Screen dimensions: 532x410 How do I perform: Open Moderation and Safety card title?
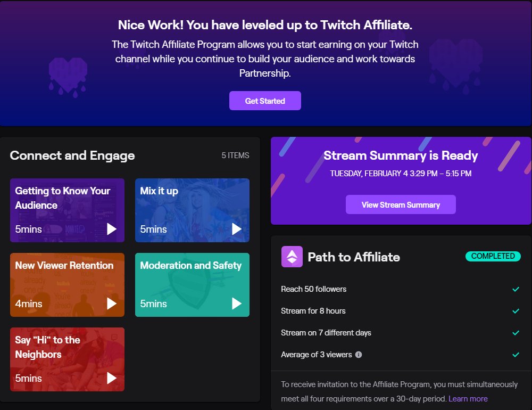190,265
